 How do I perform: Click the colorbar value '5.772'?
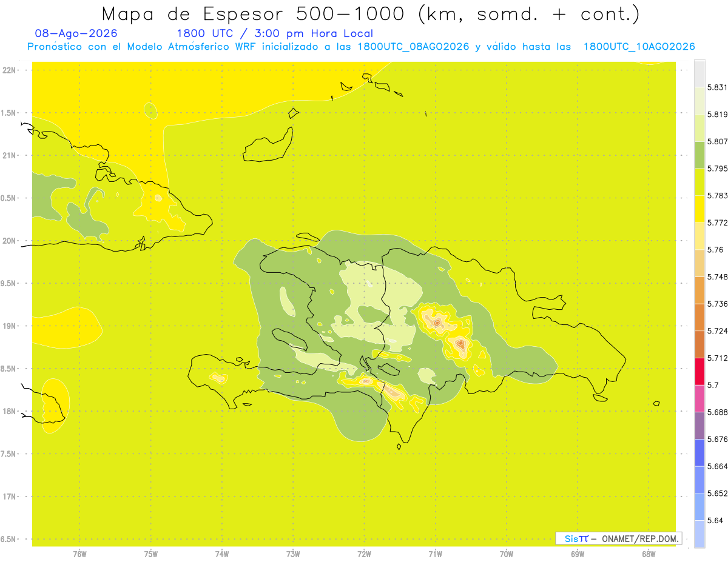pos(718,222)
